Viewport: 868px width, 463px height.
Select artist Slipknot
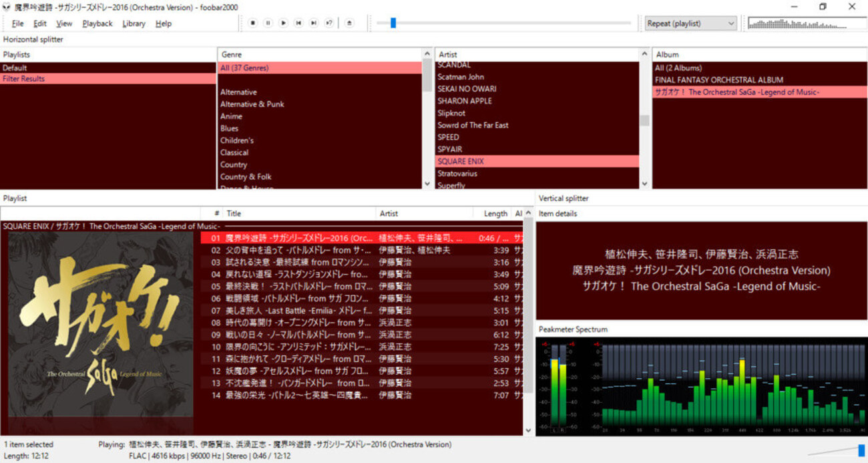pos(537,113)
